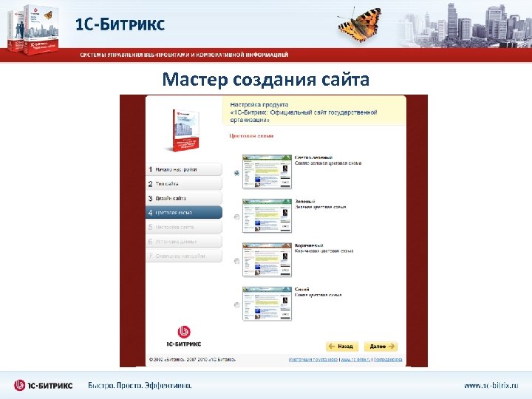Click the Быстро. Просто. Эффективно. slogan
This screenshot has width=532, height=399.
140,386
